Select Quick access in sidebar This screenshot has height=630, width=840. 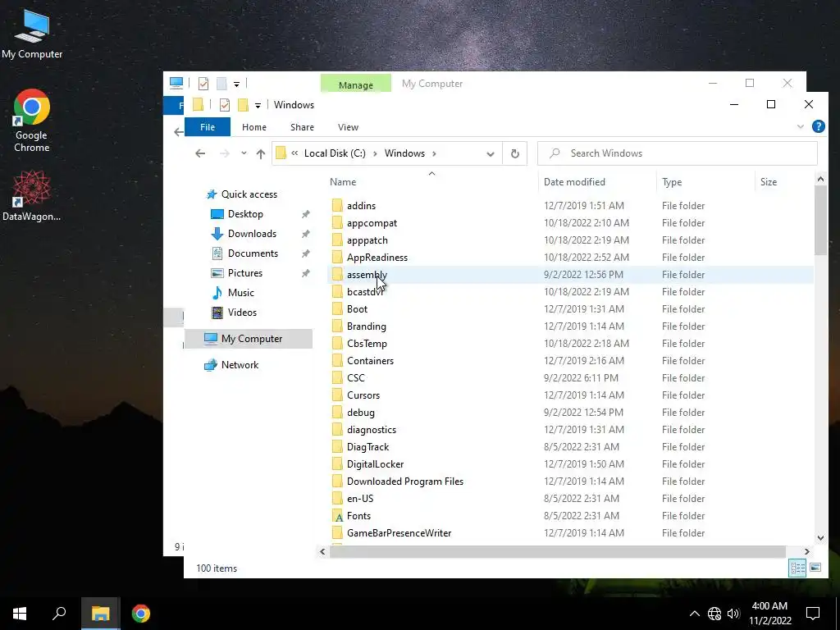pos(249,194)
